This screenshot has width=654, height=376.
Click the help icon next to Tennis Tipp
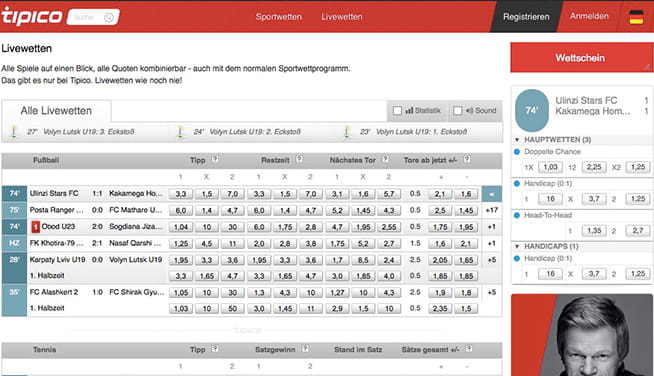(x=215, y=348)
